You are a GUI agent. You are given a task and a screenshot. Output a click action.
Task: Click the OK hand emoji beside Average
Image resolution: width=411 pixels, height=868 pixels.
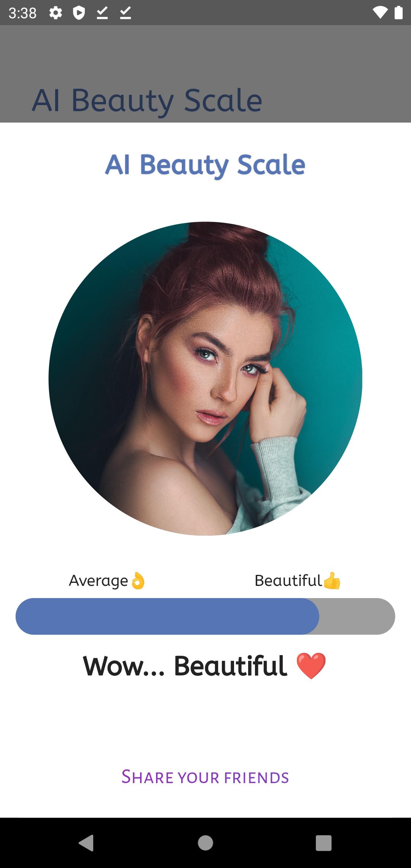click(x=138, y=581)
